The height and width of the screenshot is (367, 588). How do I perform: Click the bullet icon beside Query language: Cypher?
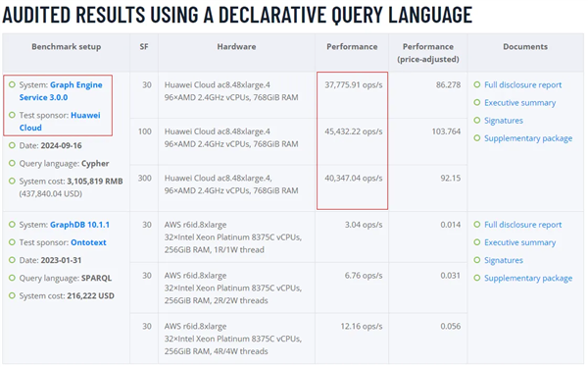[12, 163]
